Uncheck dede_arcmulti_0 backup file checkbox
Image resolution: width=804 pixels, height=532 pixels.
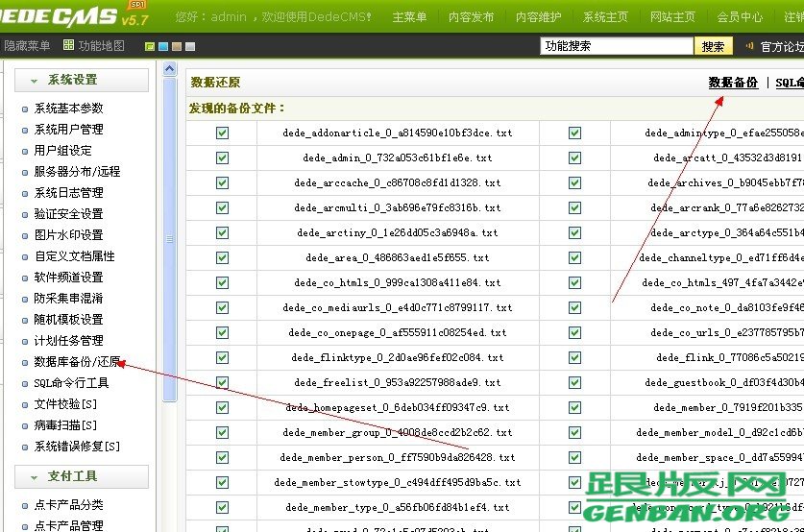coord(222,207)
